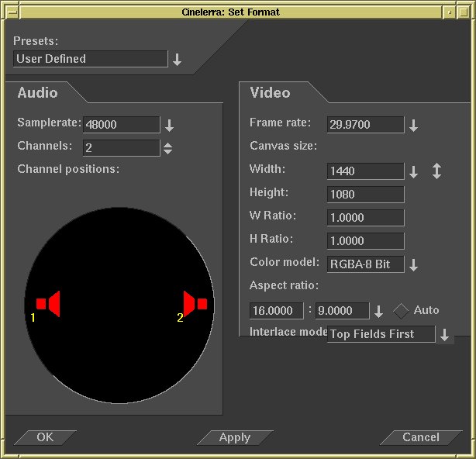Click the Top Fields First interlace field

click(x=381, y=334)
